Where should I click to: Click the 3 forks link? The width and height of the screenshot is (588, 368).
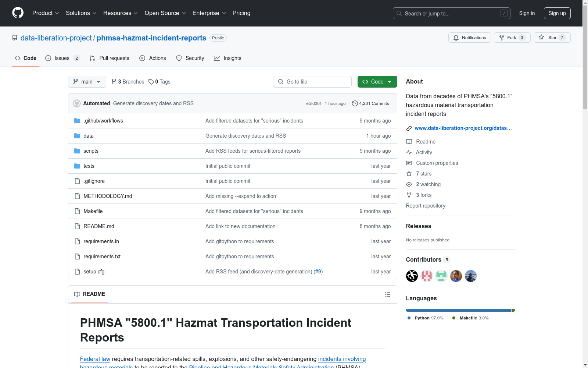click(419, 195)
